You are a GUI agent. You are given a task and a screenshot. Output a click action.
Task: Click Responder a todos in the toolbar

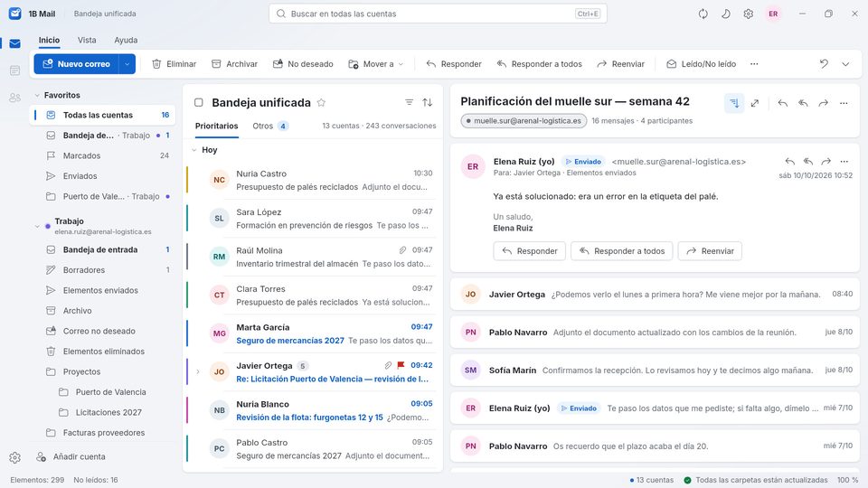click(x=540, y=64)
